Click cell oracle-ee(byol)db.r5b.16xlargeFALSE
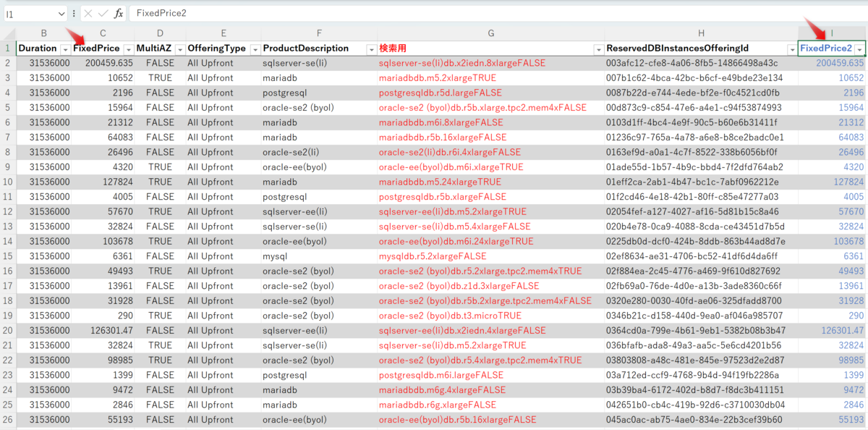This screenshot has height=430, width=868. (491, 419)
